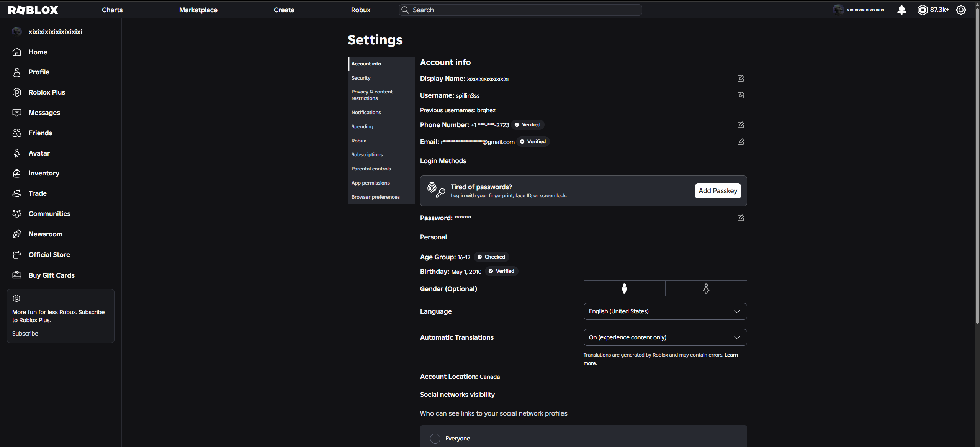Image resolution: width=980 pixels, height=447 pixels.
Task: Open Marketplace in the top navigation
Action: 198,10
